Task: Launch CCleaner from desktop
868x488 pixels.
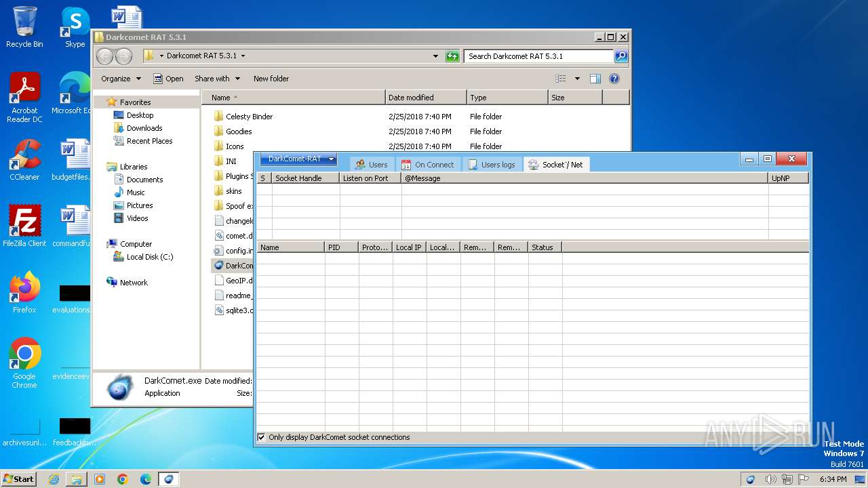Action: [24, 161]
